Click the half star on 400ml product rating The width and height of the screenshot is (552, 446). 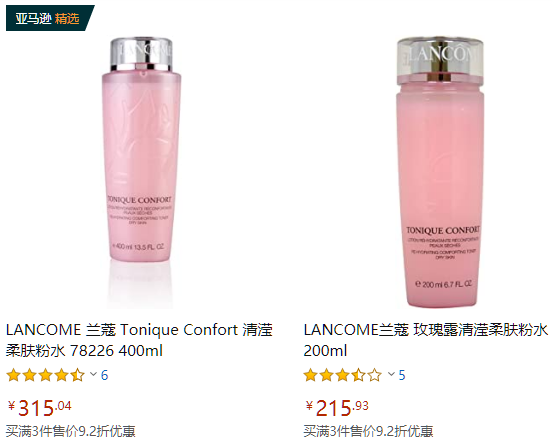[x=77, y=375]
